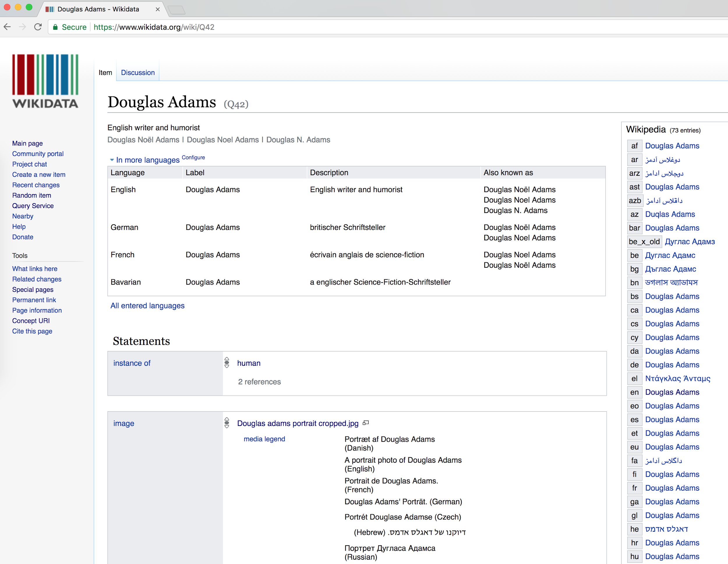The height and width of the screenshot is (564, 728).
Task: Click rank selector icon for image statement
Action: click(227, 423)
